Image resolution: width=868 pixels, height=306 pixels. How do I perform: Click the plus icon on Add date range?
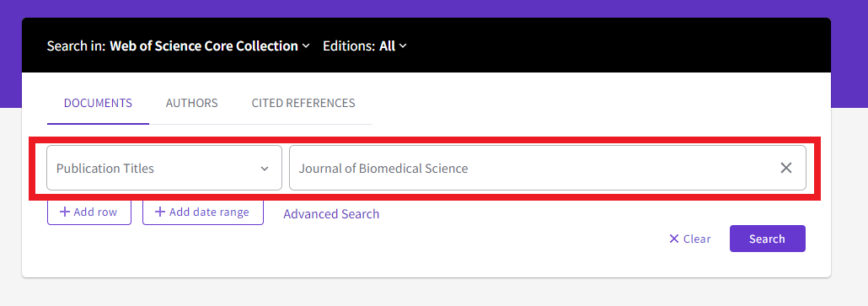pyautogui.click(x=160, y=212)
